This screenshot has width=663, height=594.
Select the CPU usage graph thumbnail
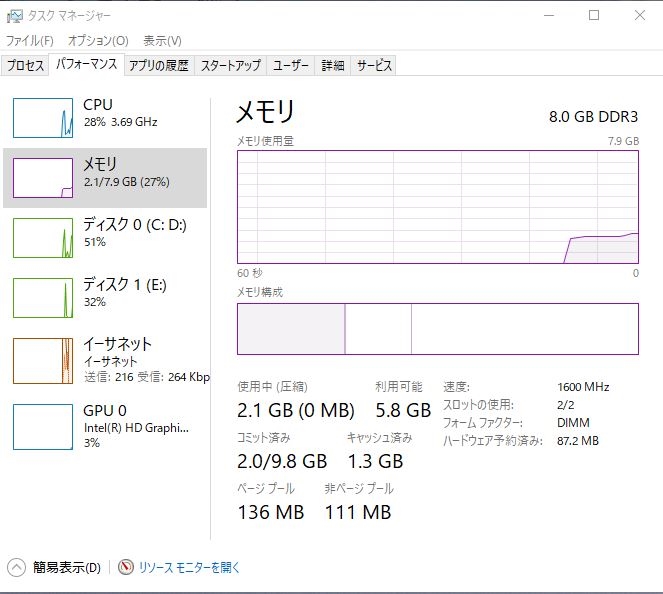(x=43, y=118)
